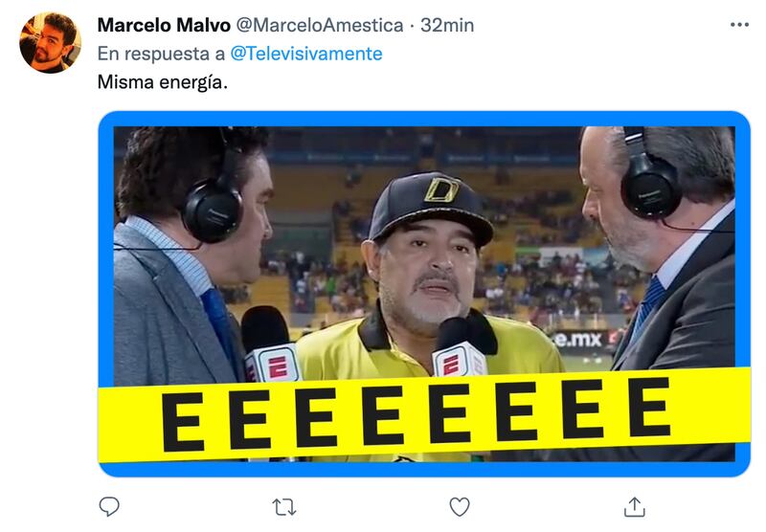Screen dimensions: 766x532
Task: Click the right commentator's black headphones
Action: click(x=650, y=181)
